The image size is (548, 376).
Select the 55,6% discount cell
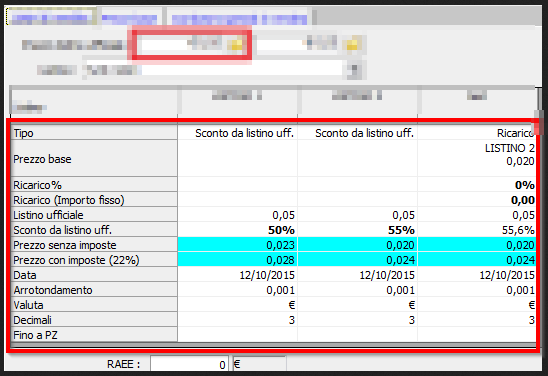point(477,230)
